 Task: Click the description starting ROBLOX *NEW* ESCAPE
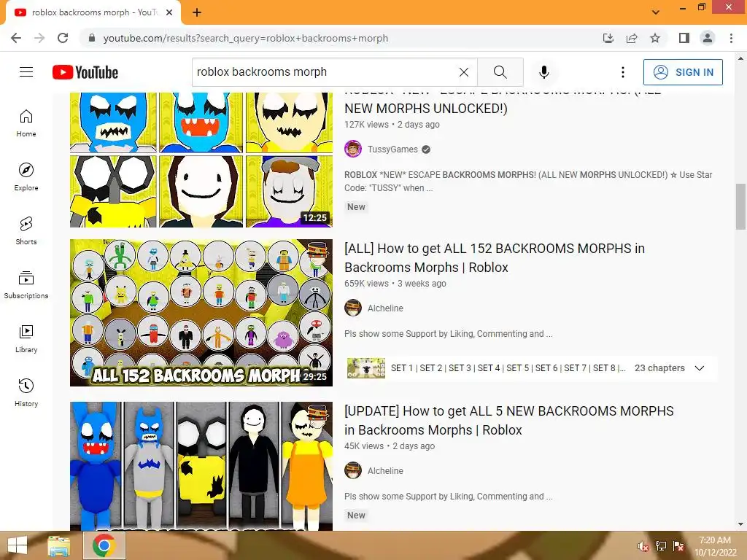coord(528,181)
